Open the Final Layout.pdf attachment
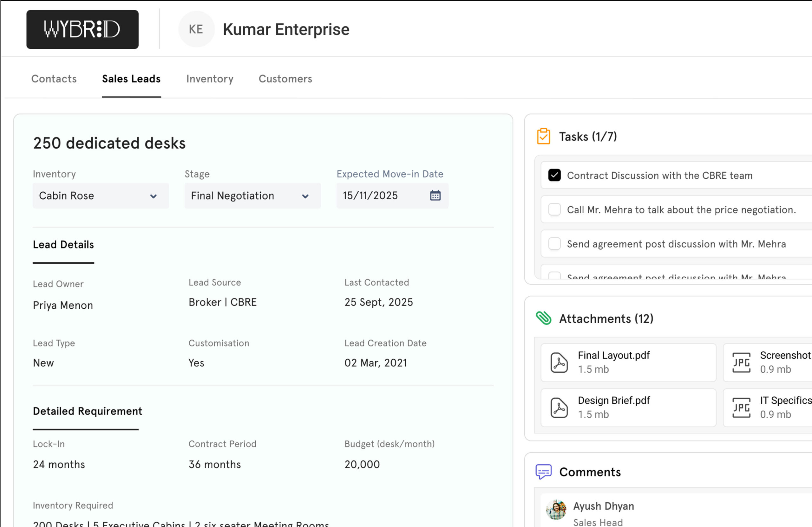This screenshot has width=812, height=527. point(628,362)
